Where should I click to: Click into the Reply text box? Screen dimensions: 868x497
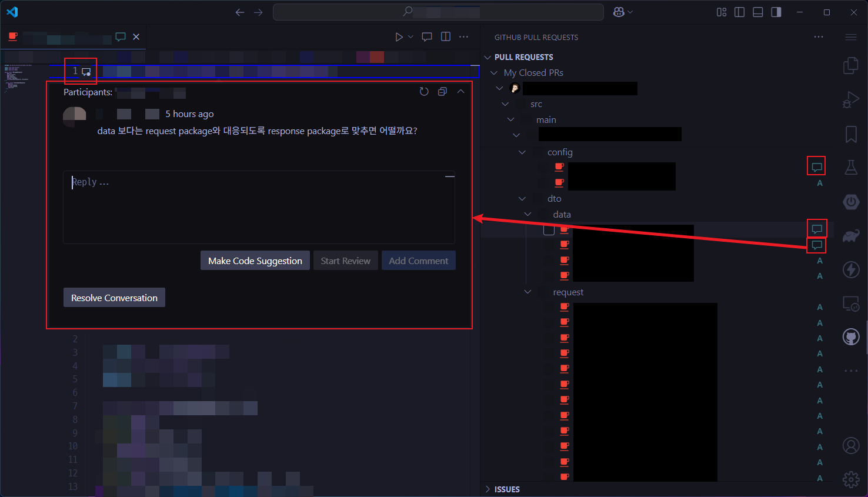click(259, 207)
